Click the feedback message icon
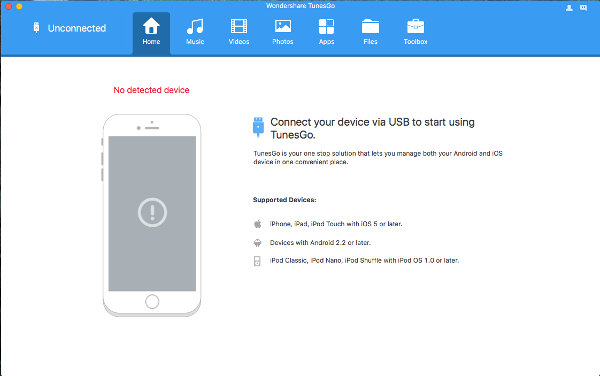This screenshot has width=600, height=376. pyautogui.click(x=583, y=8)
